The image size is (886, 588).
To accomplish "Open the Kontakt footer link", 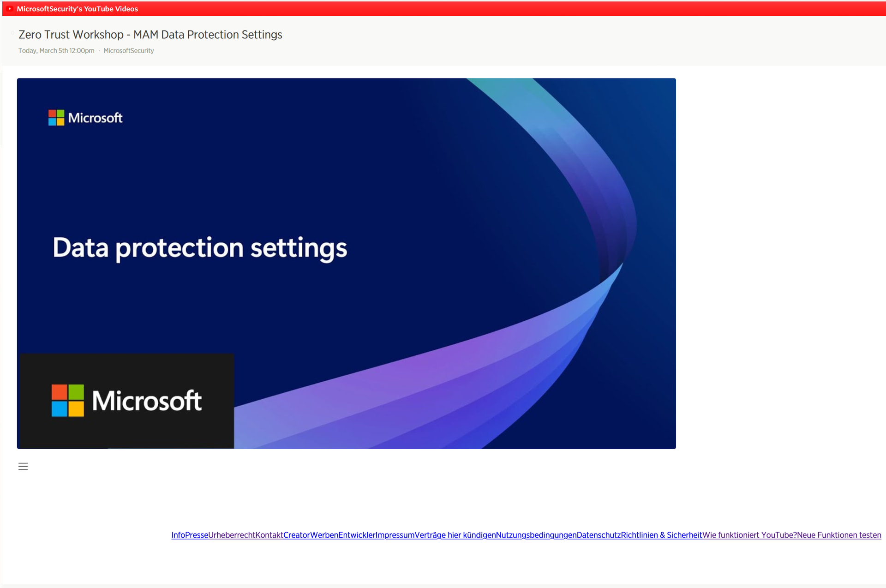I will point(269,535).
